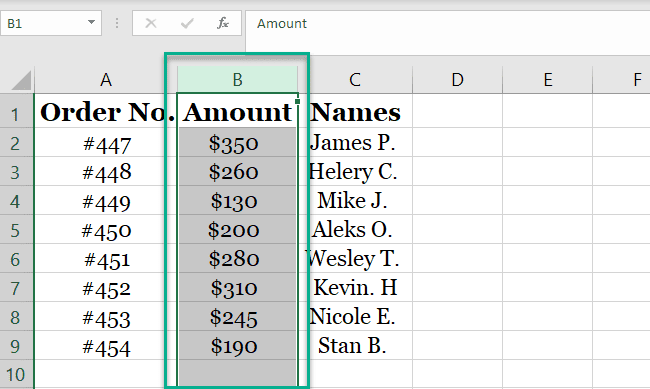Open the Insert Function fx icon
650x389 pixels.
click(223, 23)
